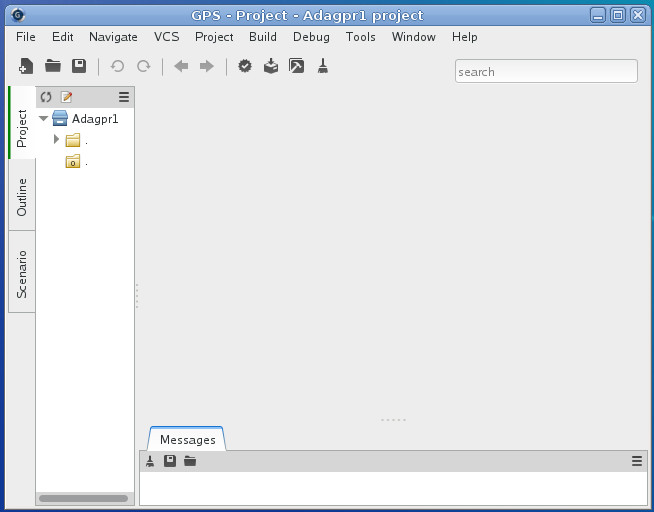Select the Messages tab
Screen dimensions: 654x512
pos(188,439)
